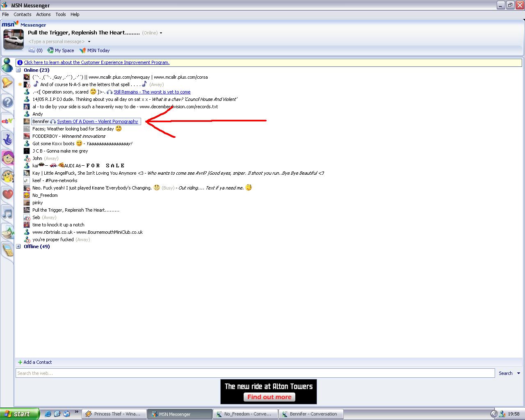Image resolution: width=525 pixels, height=420 pixels.
Task: Collapse the Online (23) group
Action: [18, 70]
